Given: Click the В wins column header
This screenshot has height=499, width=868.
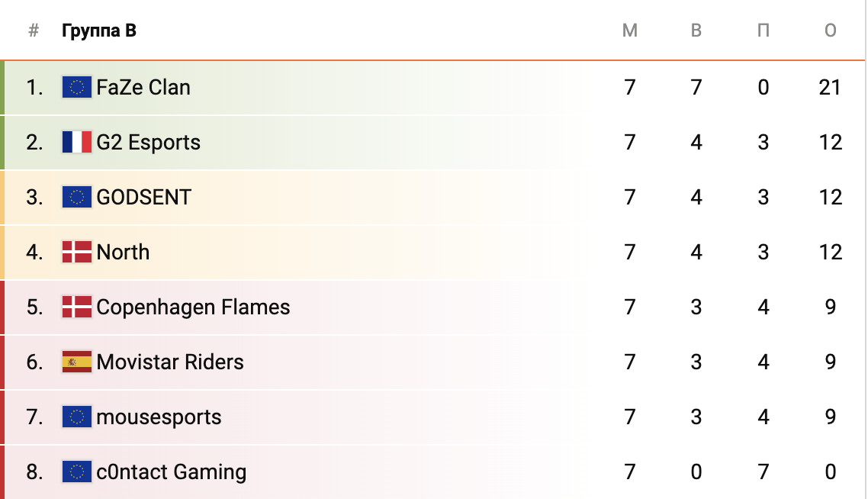Looking at the screenshot, I should 696,31.
